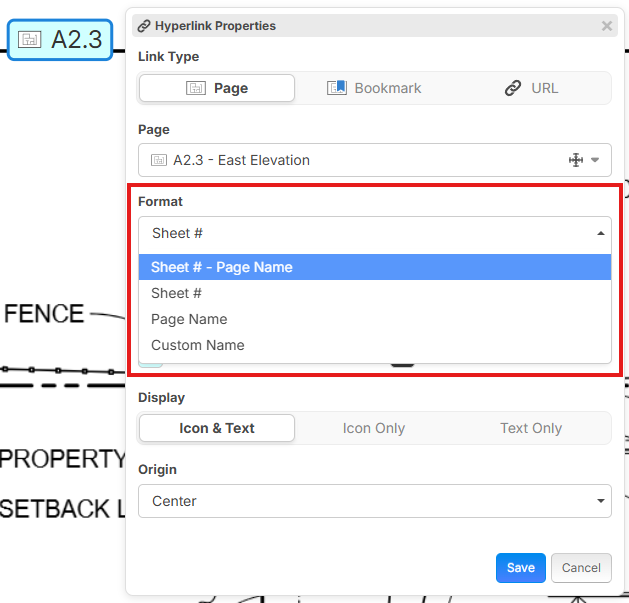The image size is (629, 603).
Task: Set Display to Icon & Text
Action: 217,428
